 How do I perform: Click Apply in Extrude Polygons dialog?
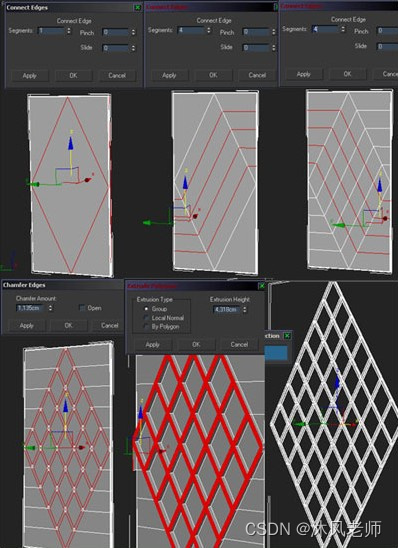(153, 345)
